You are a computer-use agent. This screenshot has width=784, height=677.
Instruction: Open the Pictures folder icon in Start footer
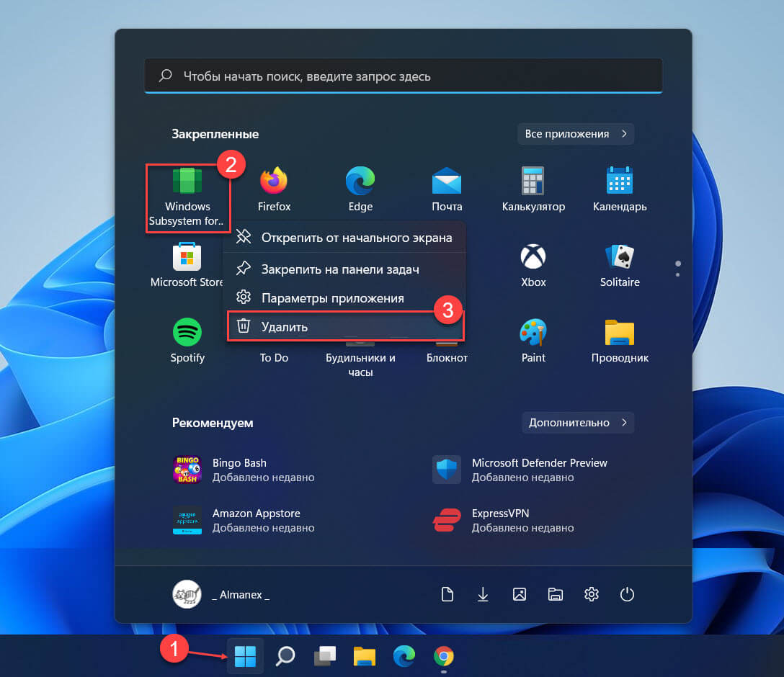(520, 594)
